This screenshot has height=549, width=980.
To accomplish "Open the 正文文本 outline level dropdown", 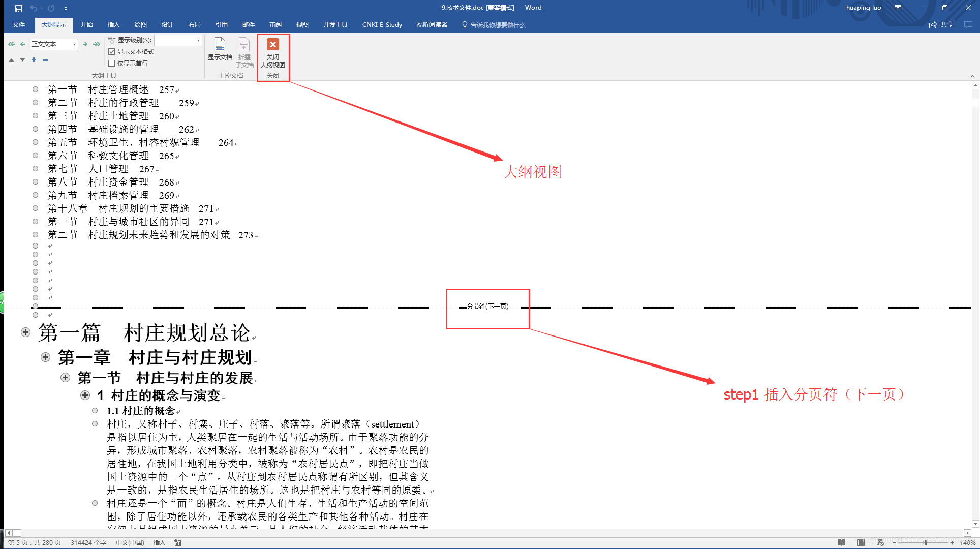I will [74, 44].
